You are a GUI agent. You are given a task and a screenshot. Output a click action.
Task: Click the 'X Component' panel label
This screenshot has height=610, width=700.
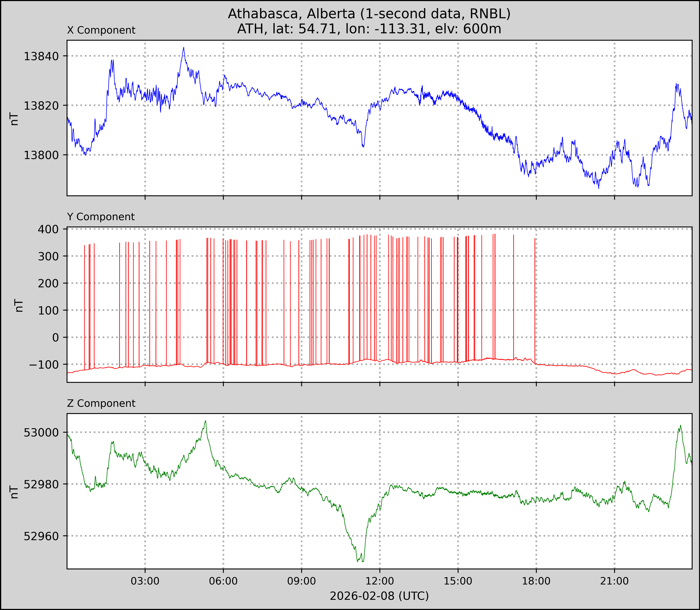(101, 30)
